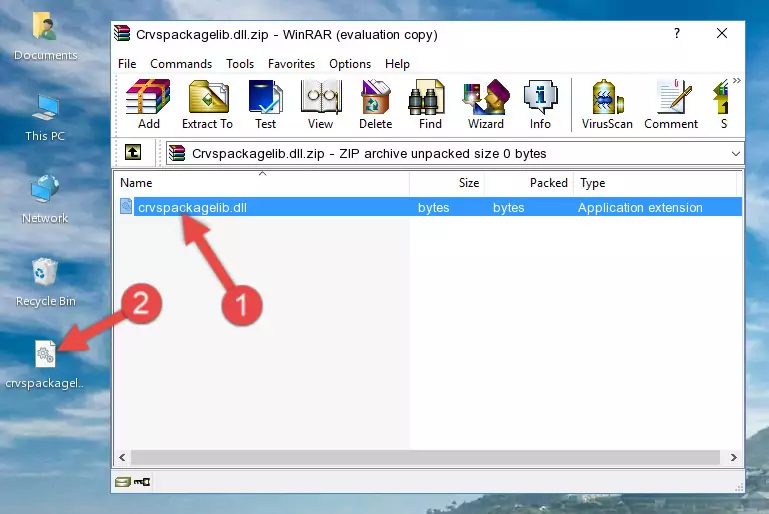The height and width of the screenshot is (514, 769).
Task: Sort by the Size column header
Action: 447,183
